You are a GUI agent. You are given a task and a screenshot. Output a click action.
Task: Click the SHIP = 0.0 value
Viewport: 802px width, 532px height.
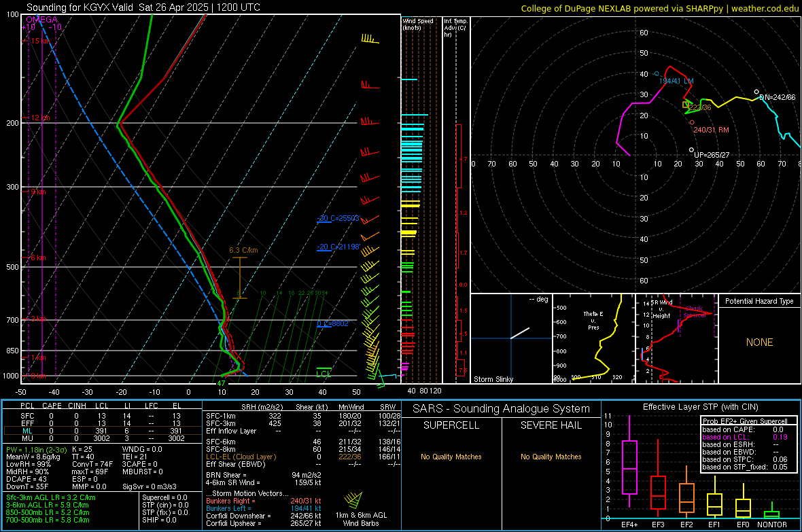click(159, 520)
